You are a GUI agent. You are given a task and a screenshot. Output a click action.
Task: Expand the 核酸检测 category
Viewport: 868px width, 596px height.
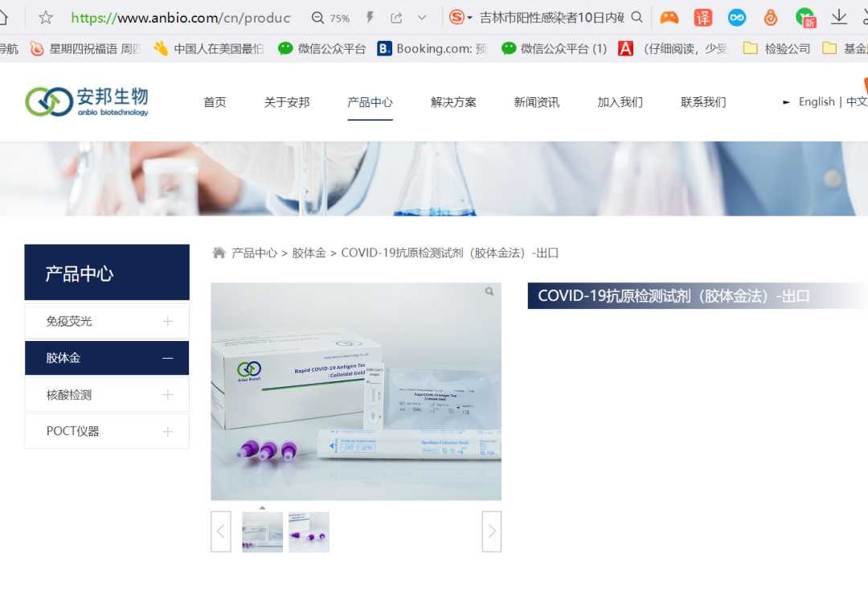[x=167, y=395]
